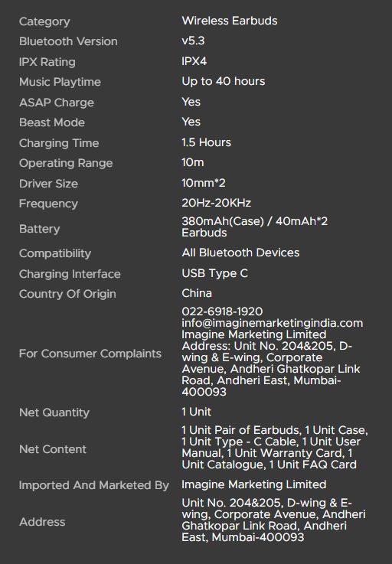This screenshot has width=392, height=564.
Task: Click the 20Hz-20KHz frequency value
Action: (x=217, y=203)
